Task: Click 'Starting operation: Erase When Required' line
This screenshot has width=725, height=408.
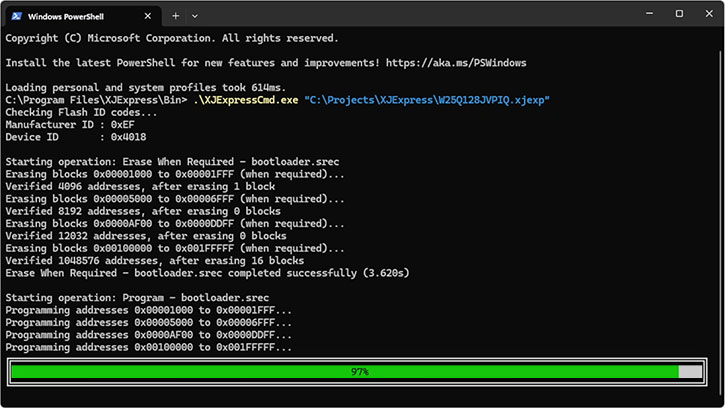Action: click(x=172, y=162)
